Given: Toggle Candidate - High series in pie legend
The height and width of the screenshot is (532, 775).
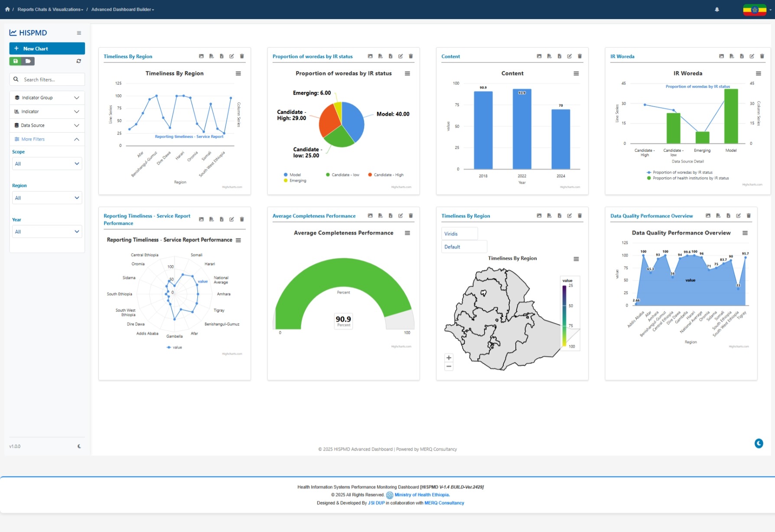Looking at the screenshot, I should coord(385,175).
